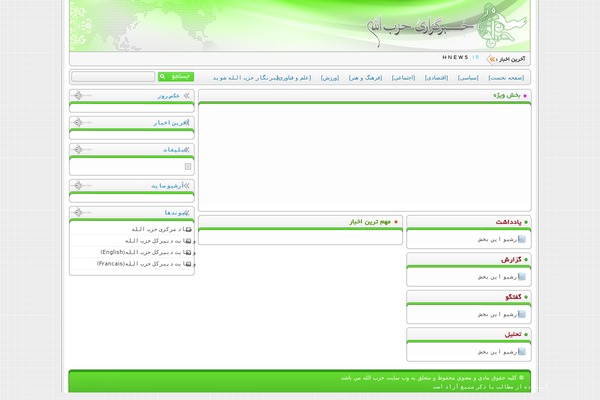Viewport: 600px width, 400px height.
Task: Open the پیوندها sidebar heading
Action: coord(176,212)
